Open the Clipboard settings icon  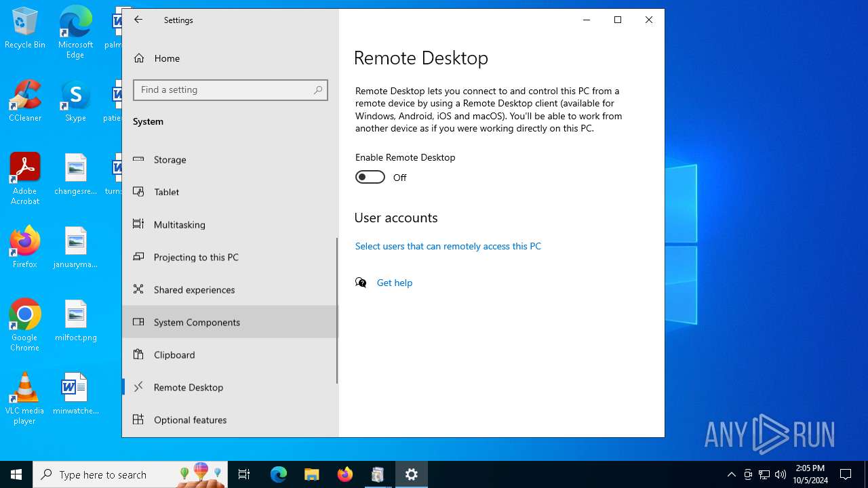point(138,354)
